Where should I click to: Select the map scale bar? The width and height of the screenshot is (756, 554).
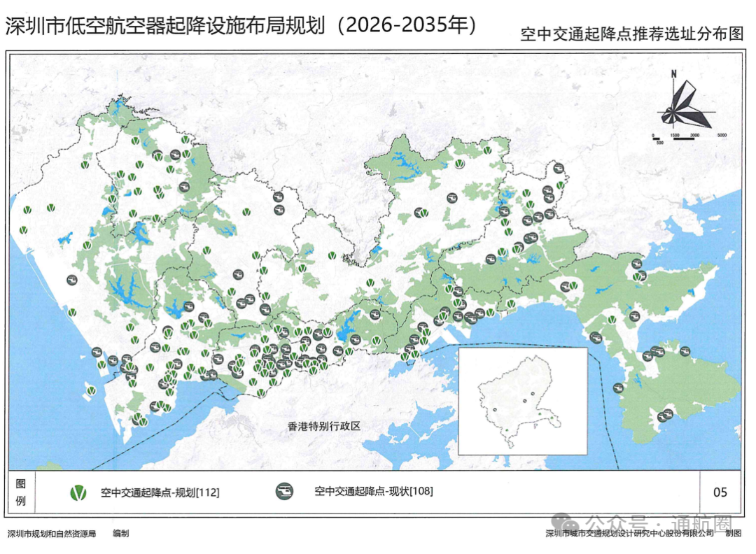tap(689, 138)
